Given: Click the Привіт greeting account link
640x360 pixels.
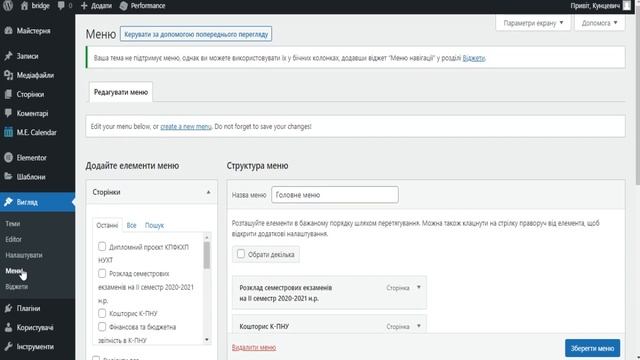Looking at the screenshot, I should click(x=595, y=6).
